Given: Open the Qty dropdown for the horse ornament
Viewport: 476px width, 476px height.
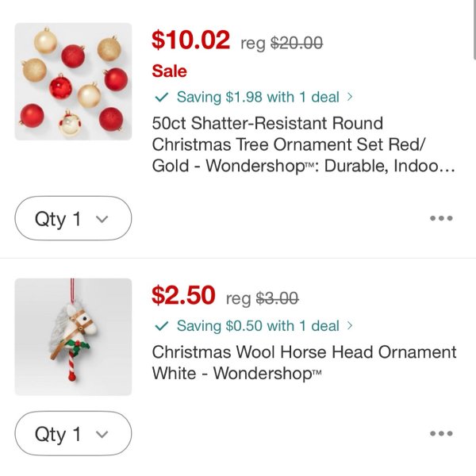Looking at the screenshot, I should (73, 433).
